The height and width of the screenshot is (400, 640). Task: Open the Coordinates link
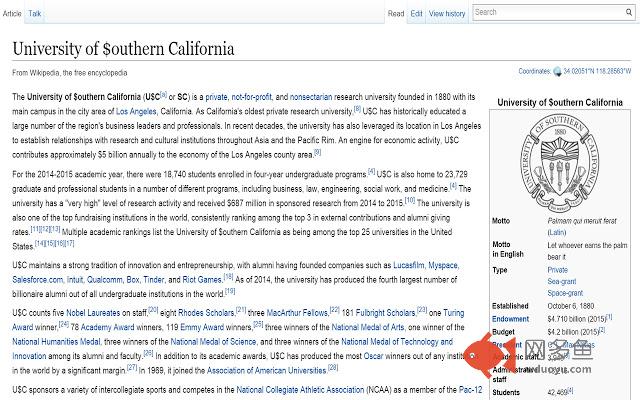point(535,71)
